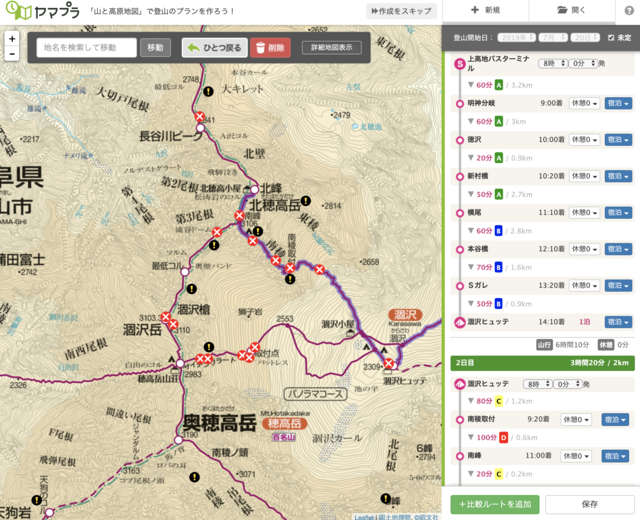Image resolution: width=640 pixels, height=520 pixels.
Task: Click ひとつ戻る undo button
Action: [x=215, y=48]
